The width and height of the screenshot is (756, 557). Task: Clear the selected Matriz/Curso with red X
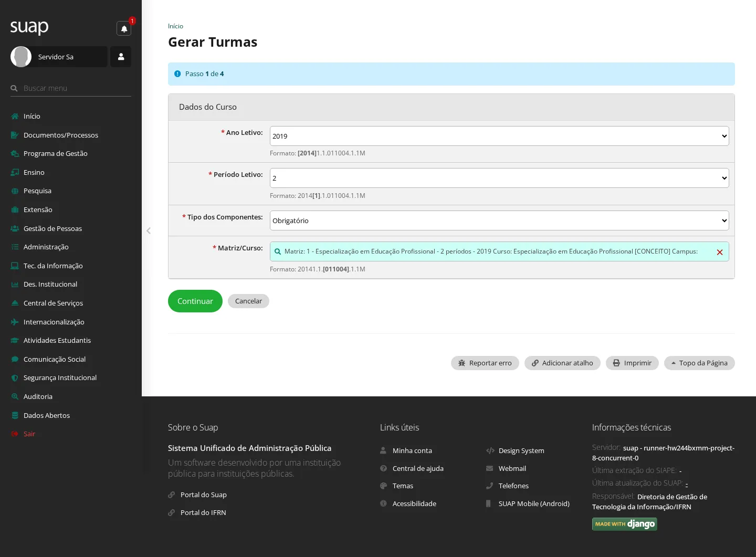pos(720,253)
